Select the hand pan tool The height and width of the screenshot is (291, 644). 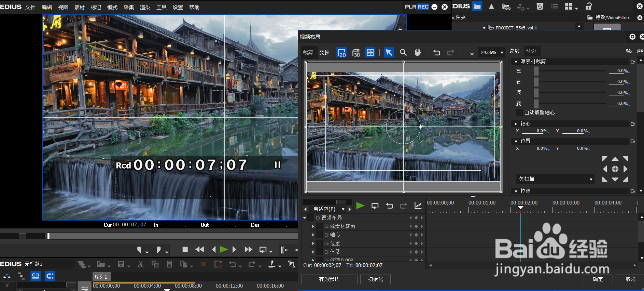coord(418,52)
